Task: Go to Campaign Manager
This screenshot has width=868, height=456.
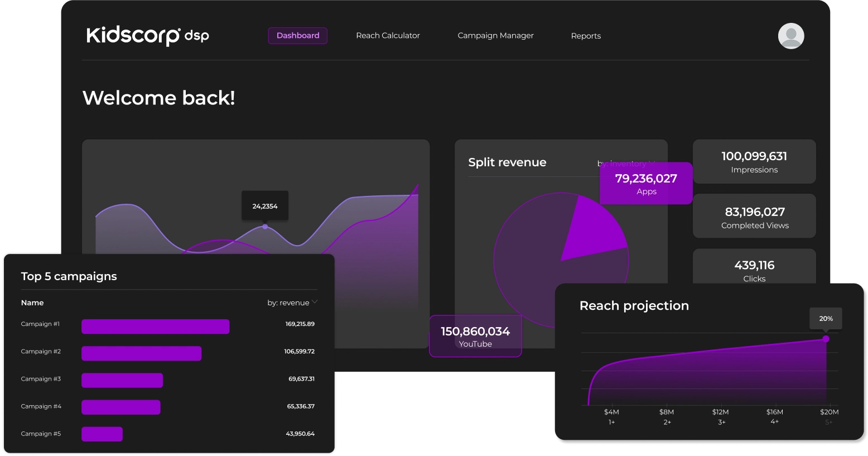Action: 496,36
